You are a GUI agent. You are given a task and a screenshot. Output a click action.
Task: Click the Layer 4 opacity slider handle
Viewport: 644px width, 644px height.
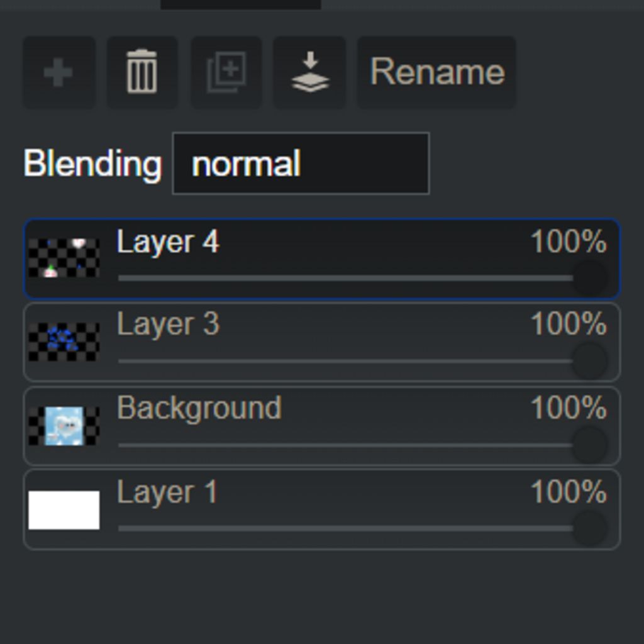pos(590,277)
